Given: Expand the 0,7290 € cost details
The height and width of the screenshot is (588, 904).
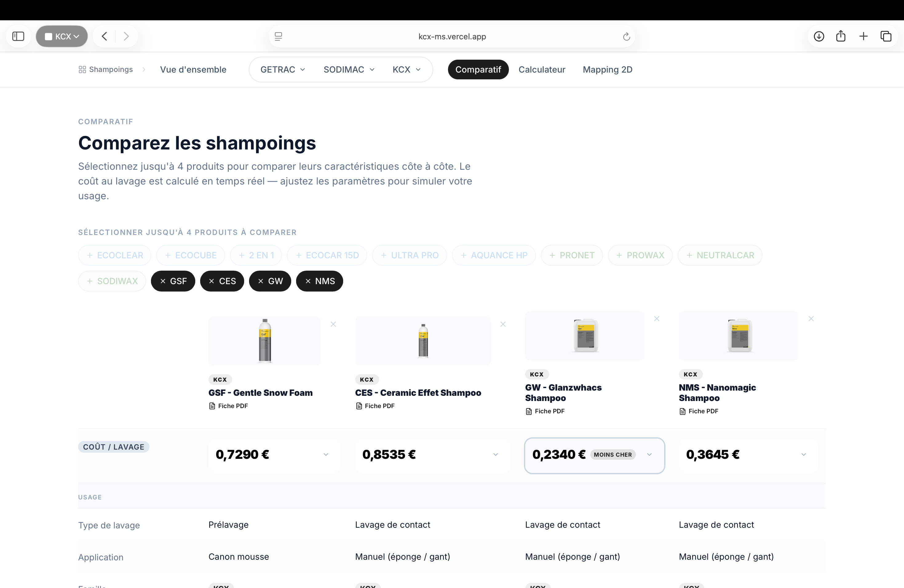Looking at the screenshot, I should coord(326,455).
